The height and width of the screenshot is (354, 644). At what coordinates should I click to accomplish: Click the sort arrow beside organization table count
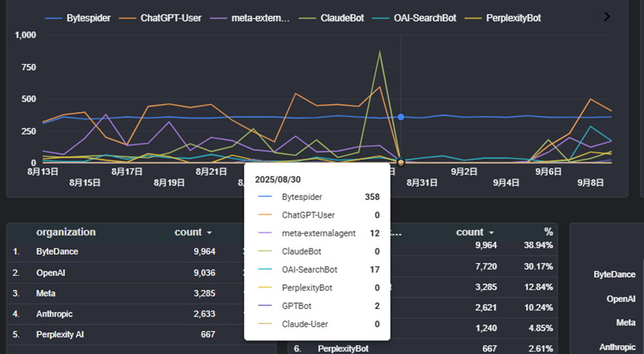(209, 233)
